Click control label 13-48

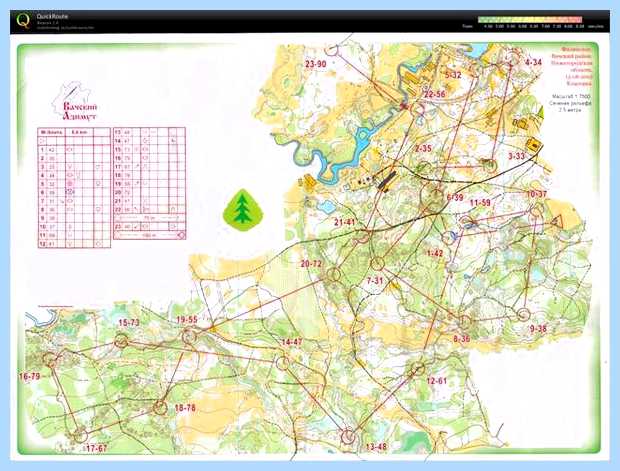click(x=376, y=447)
